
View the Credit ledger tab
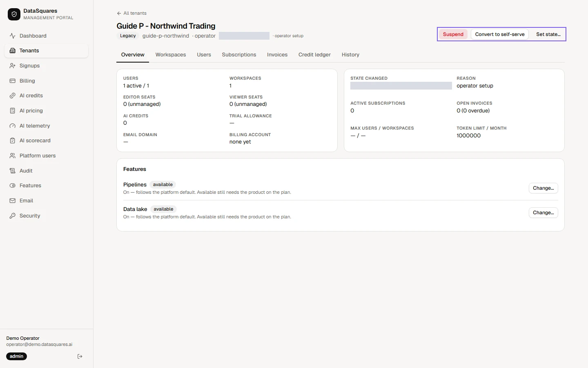[x=314, y=55]
